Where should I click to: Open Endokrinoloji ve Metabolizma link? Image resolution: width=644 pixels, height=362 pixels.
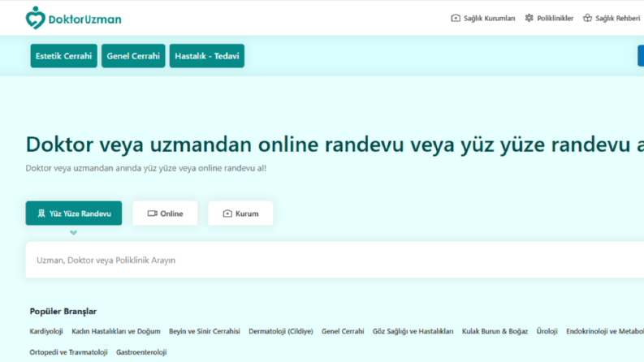point(604,331)
